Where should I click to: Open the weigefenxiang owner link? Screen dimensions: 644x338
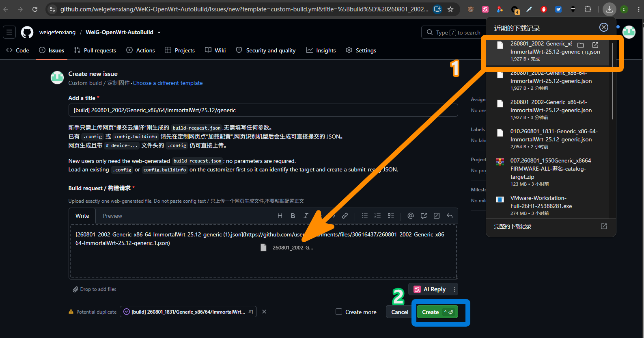coord(57,32)
